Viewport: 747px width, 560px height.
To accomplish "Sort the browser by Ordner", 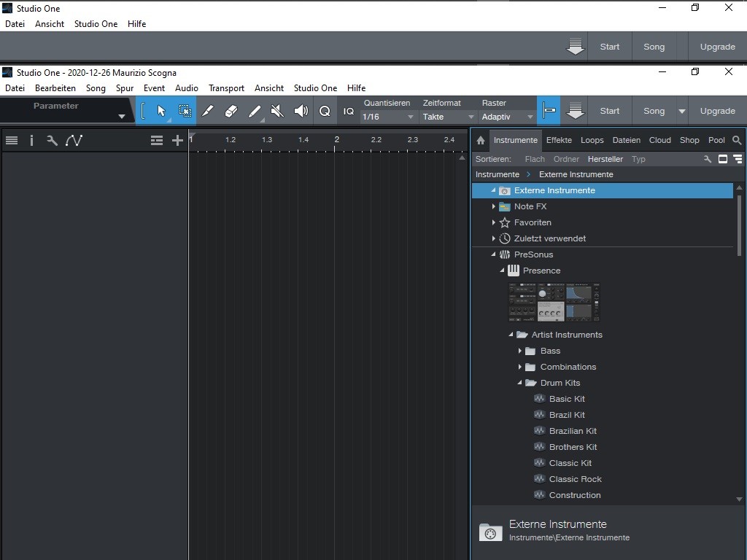I will click(x=566, y=159).
